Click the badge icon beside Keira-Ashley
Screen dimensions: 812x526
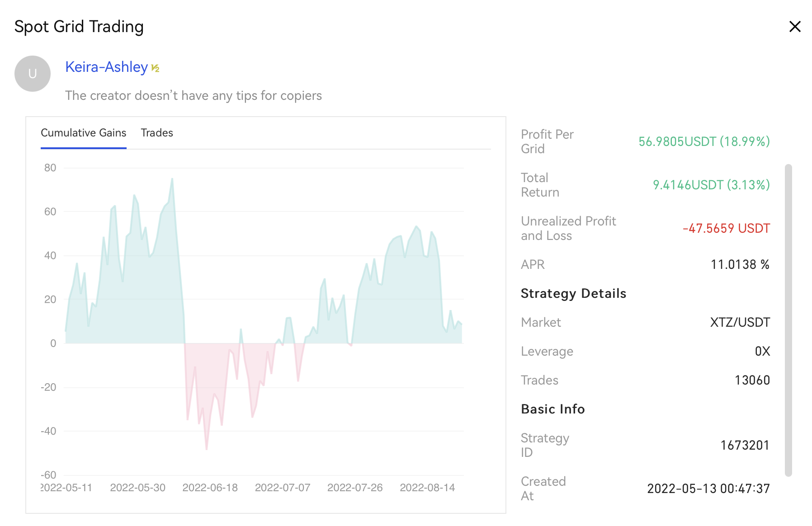[155, 68]
